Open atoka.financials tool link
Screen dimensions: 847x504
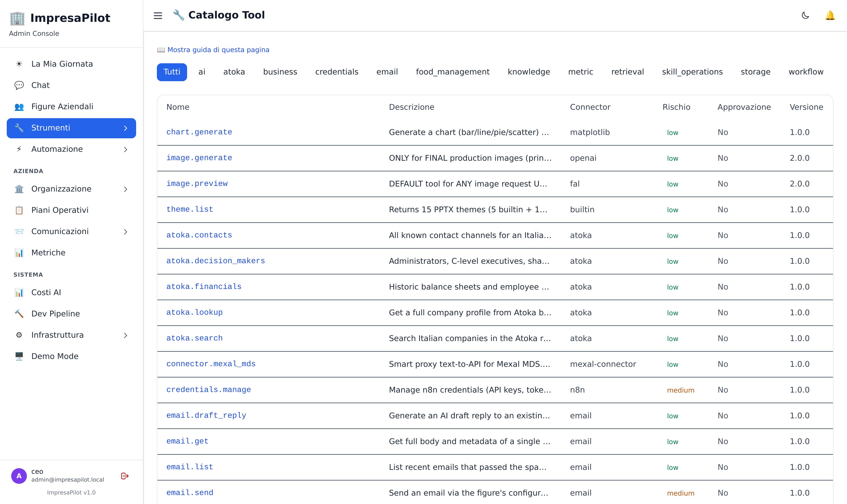(204, 287)
